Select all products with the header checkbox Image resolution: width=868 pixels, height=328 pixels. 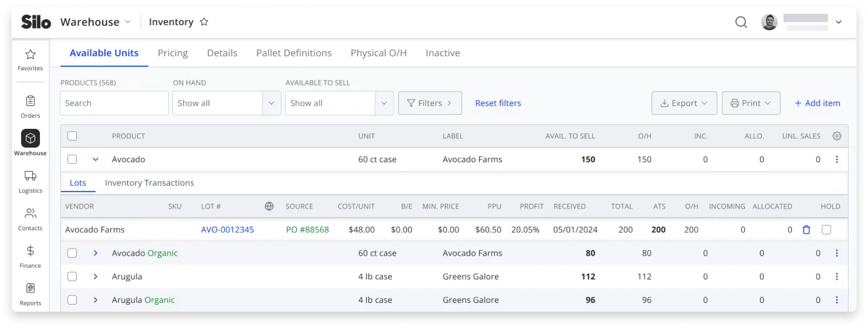pos(72,136)
